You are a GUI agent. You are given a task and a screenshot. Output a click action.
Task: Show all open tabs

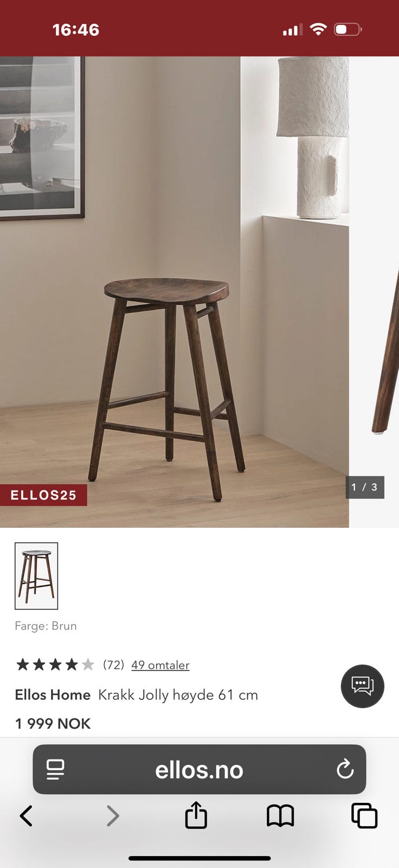[x=364, y=815]
